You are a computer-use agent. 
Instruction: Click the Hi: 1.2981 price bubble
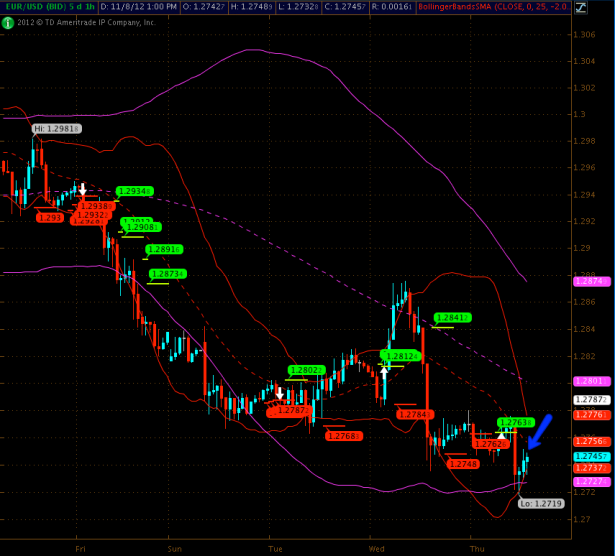(x=56, y=129)
